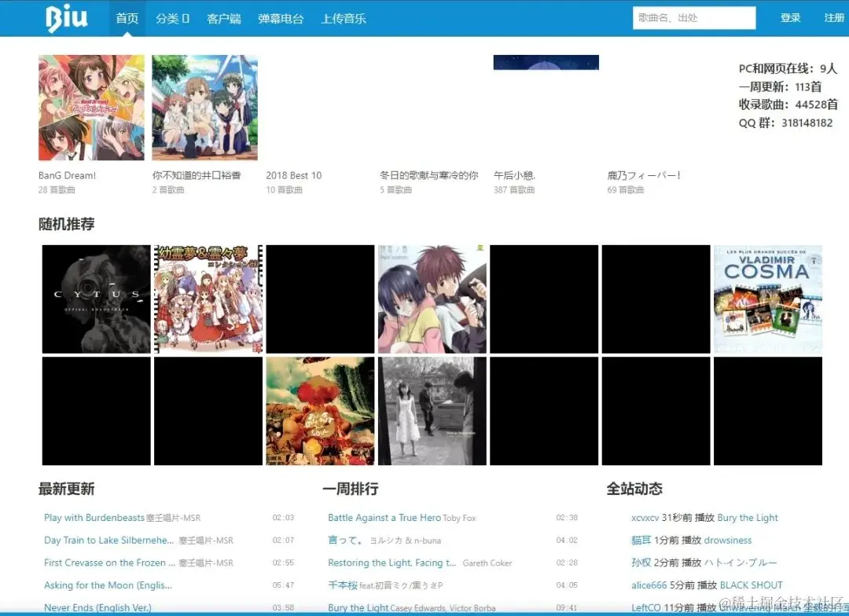849x616 pixels.
Task: Click the 09:41 duration
Action: 567,608
